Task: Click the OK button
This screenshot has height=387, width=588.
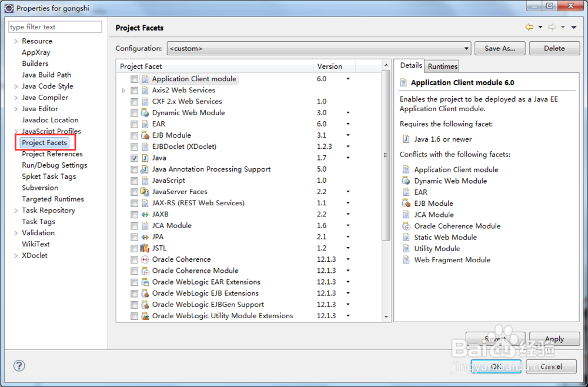Action: coord(496,366)
